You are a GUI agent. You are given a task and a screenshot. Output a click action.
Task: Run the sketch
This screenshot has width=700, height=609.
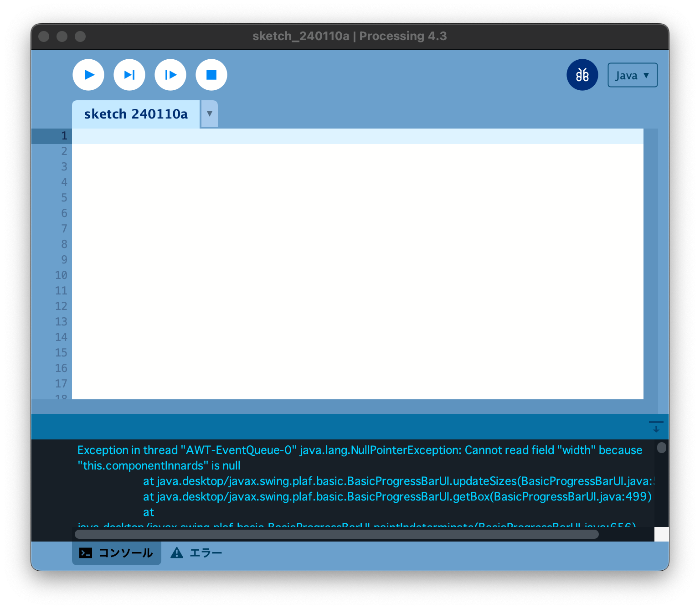coord(88,74)
